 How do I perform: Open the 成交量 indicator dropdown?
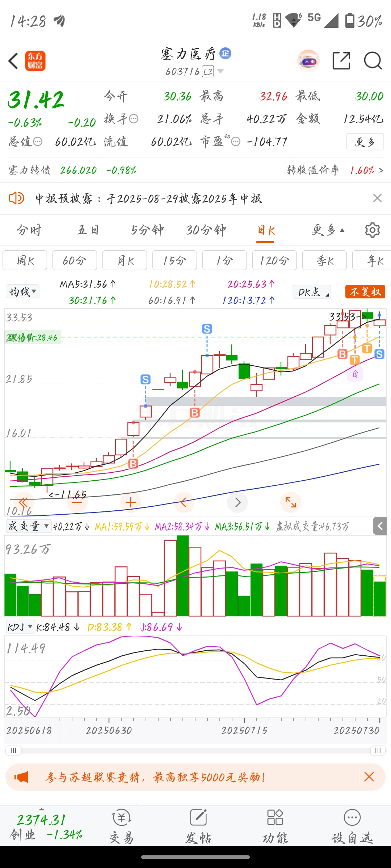tap(28, 526)
